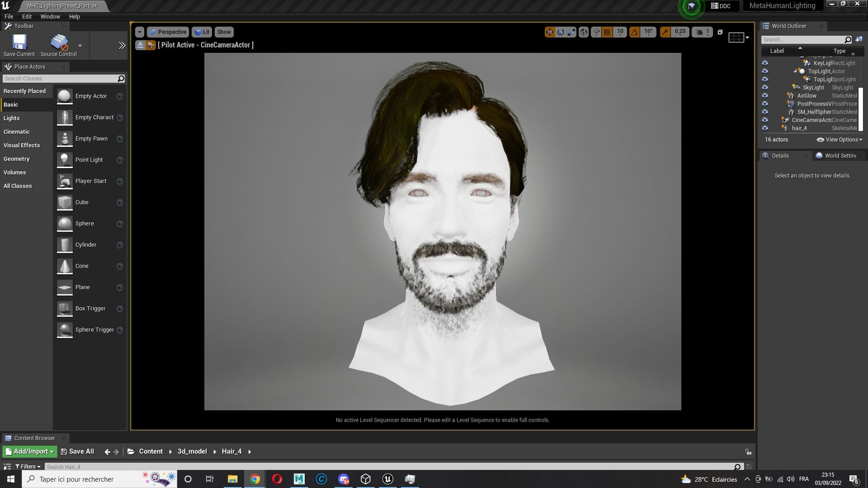
Task: Click the Content Browser back arrow
Action: point(107,452)
